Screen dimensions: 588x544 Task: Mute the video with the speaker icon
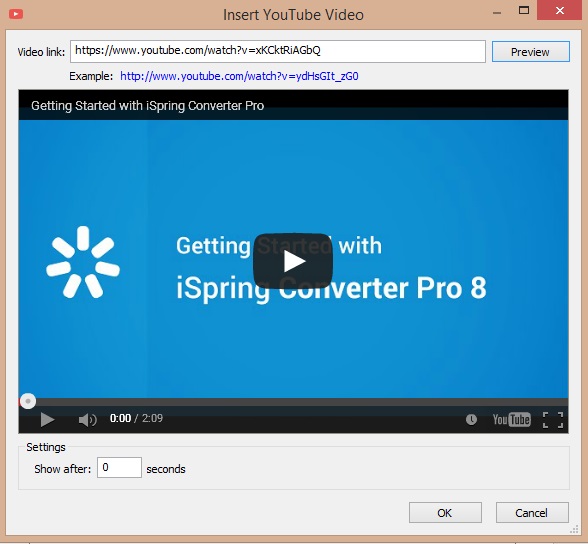pyautogui.click(x=87, y=420)
